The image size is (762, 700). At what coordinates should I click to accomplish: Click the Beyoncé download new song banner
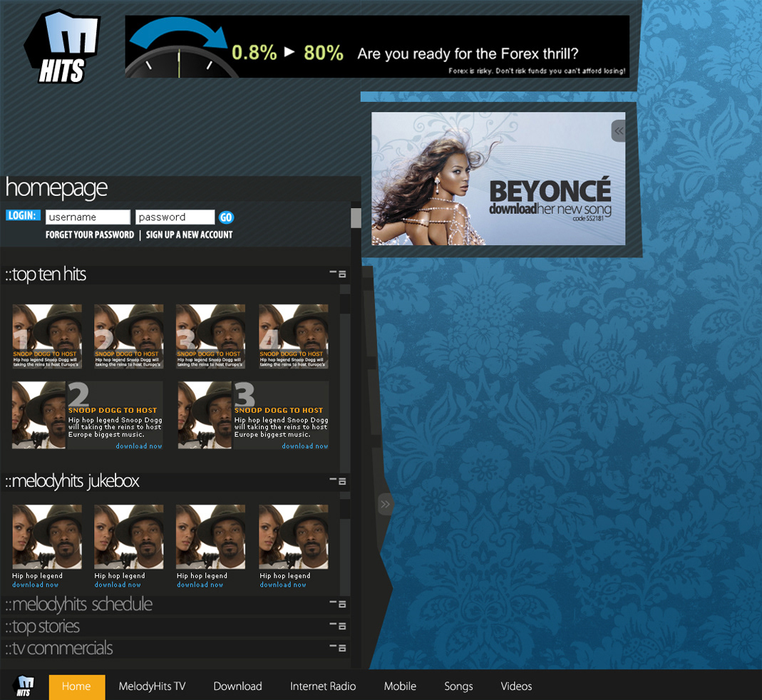[x=498, y=178]
